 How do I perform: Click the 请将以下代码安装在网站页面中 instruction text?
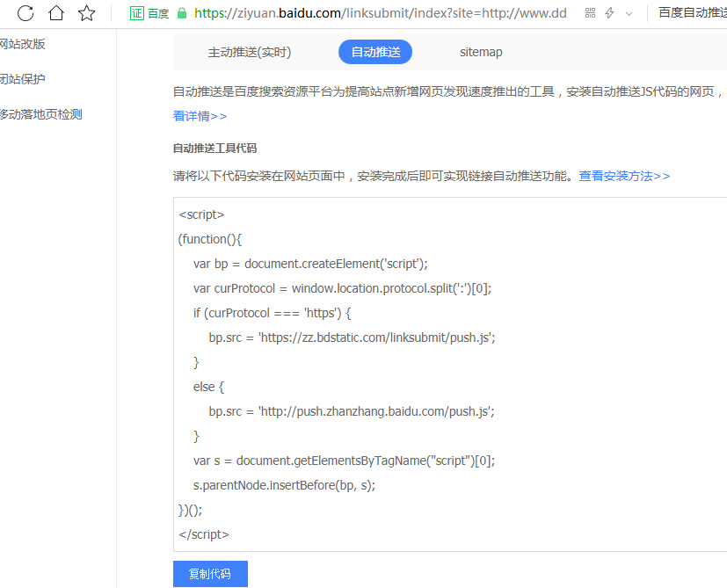click(x=374, y=176)
